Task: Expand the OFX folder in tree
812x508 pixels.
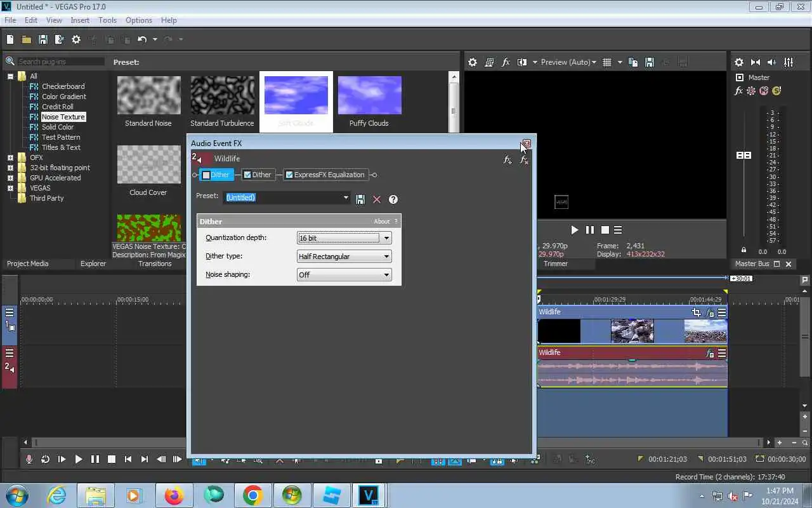Action: click(10, 157)
